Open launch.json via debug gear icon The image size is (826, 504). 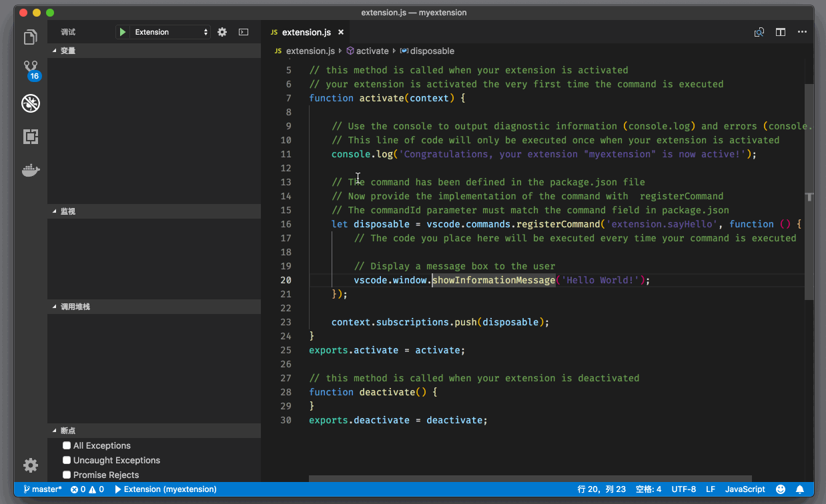[222, 32]
